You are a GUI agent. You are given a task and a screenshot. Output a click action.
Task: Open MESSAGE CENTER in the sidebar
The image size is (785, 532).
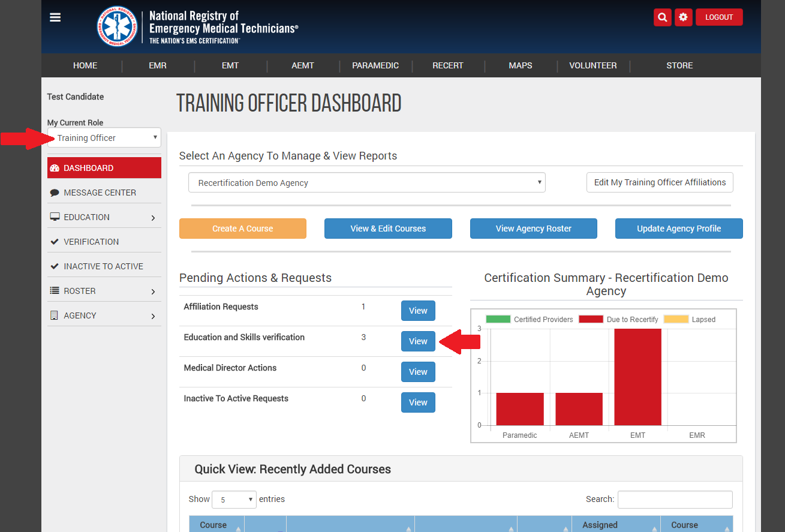104,193
